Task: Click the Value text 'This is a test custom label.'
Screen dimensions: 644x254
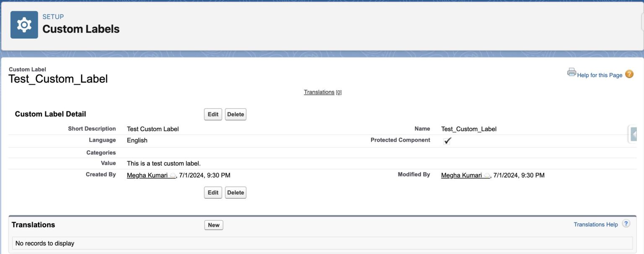Action: coord(166,163)
